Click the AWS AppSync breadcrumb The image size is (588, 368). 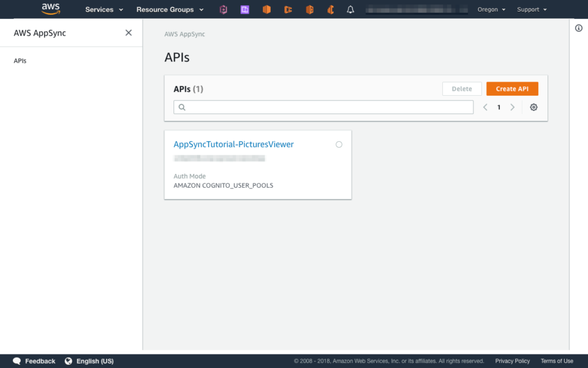click(x=184, y=34)
